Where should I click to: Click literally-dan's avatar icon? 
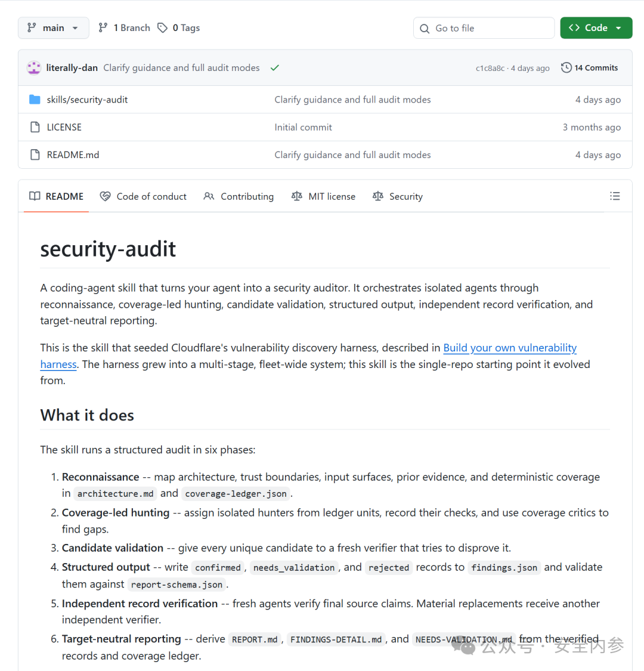34,67
